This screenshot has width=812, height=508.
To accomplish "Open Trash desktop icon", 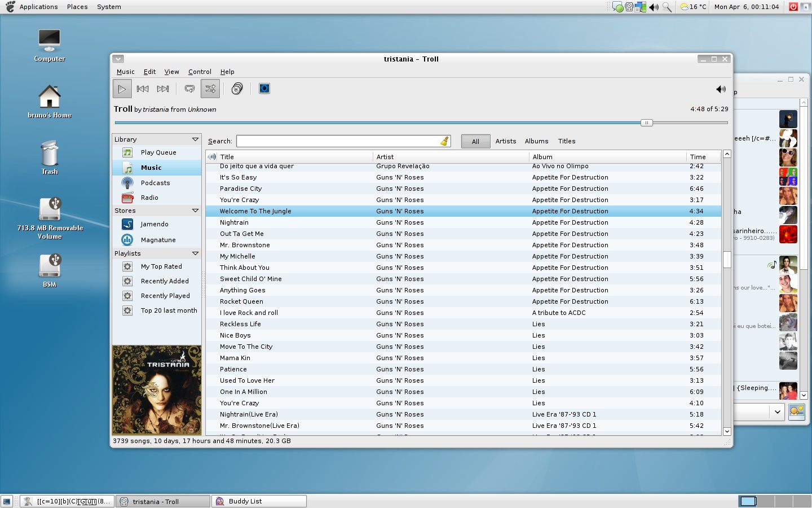I will pyautogui.click(x=50, y=157).
